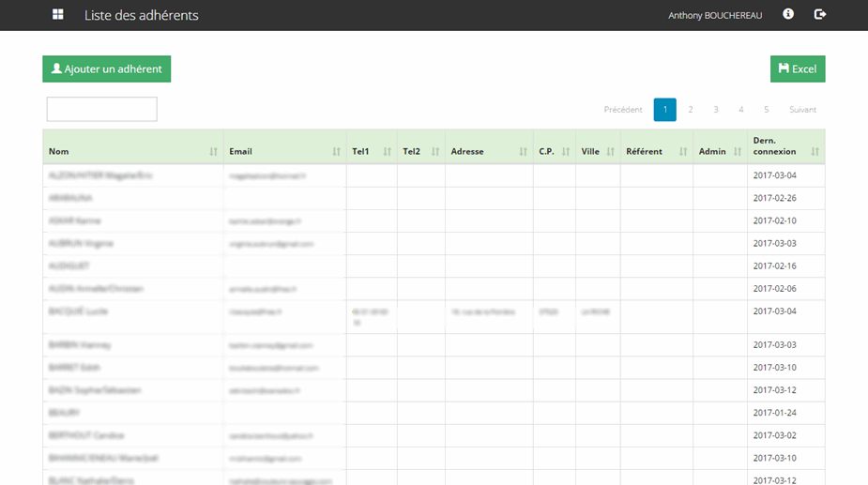Click the logout icon
This screenshot has width=868, height=485.
point(820,15)
